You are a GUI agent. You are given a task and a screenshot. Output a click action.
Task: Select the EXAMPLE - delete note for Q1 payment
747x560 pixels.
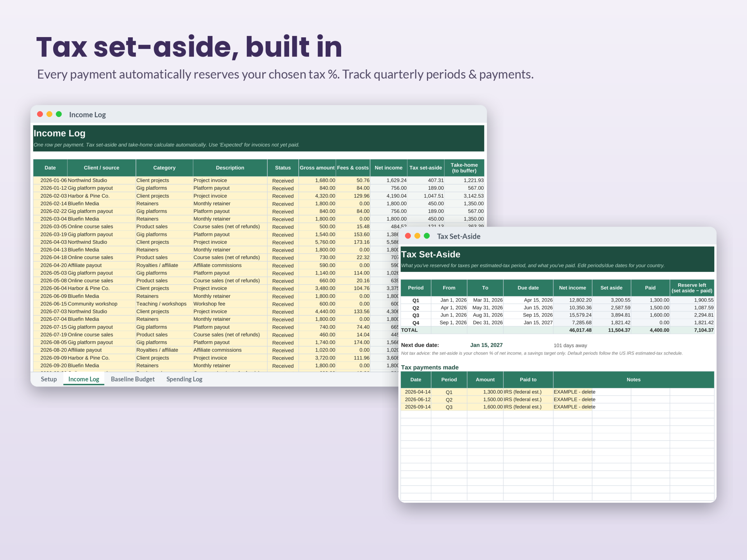click(575, 392)
